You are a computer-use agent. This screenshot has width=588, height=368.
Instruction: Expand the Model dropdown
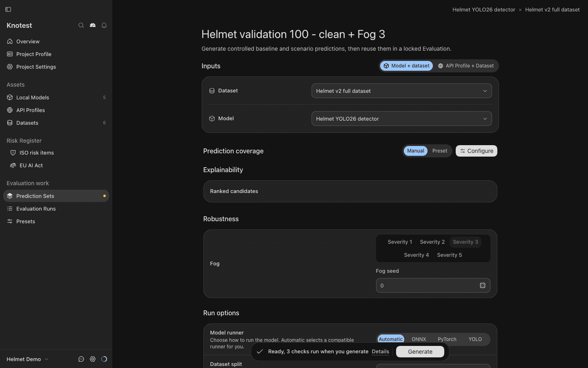click(x=402, y=119)
